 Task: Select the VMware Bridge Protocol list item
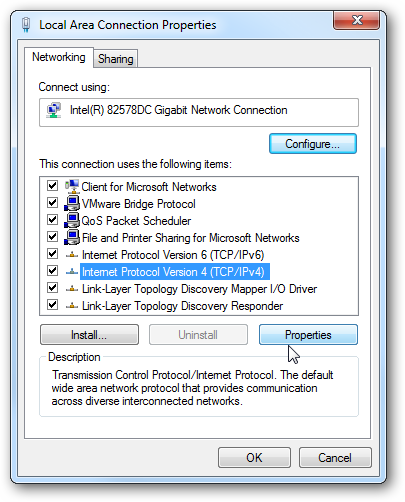(138, 204)
